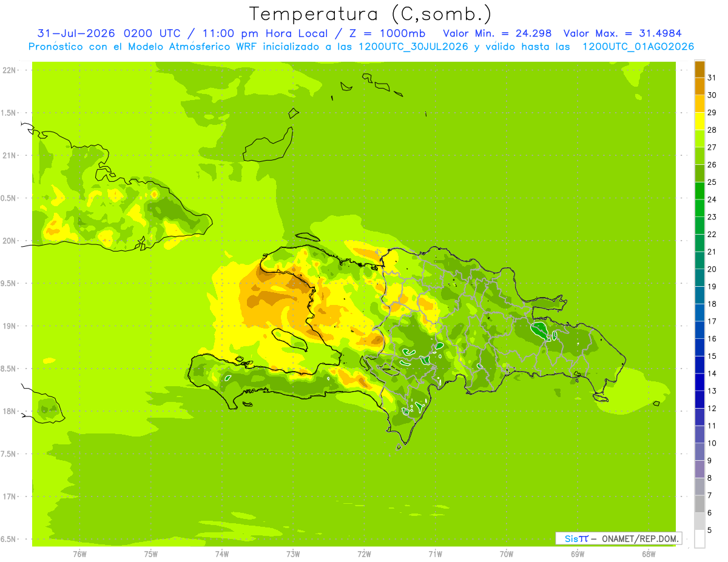
Task: Click the color scale label "27"
Action: (x=712, y=147)
